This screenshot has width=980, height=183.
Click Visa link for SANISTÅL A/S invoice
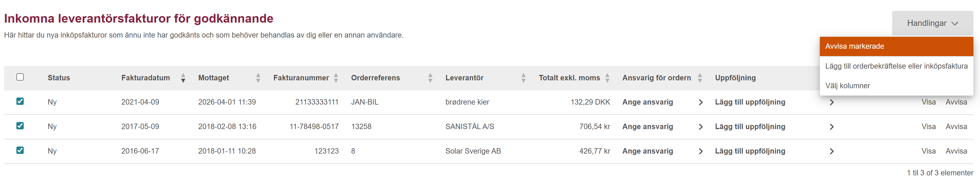tap(928, 127)
